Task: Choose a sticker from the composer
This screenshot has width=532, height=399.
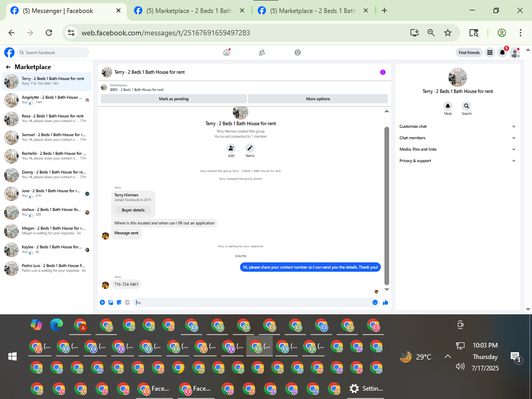Action: coord(119,302)
